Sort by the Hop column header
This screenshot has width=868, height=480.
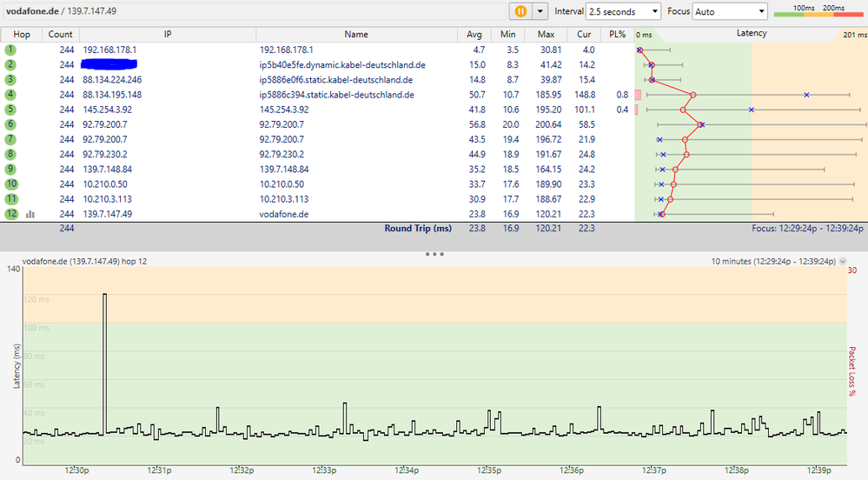click(22, 35)
